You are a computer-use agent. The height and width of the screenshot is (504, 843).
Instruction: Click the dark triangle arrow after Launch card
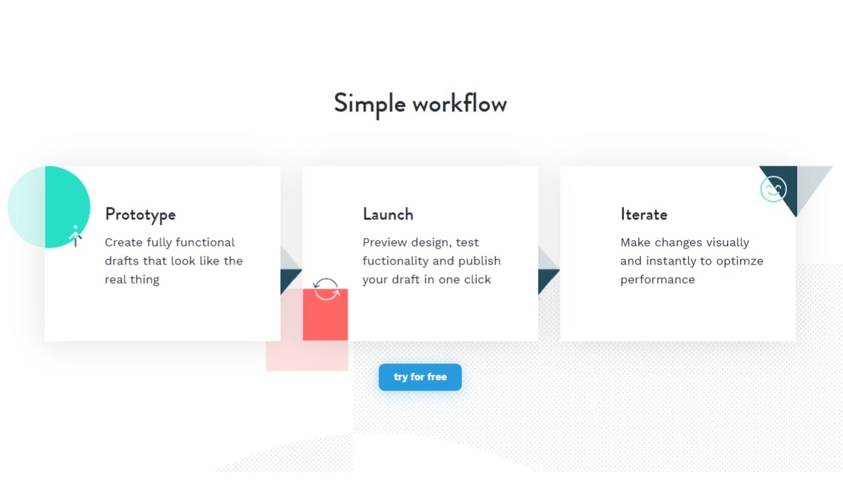(547, 281)
